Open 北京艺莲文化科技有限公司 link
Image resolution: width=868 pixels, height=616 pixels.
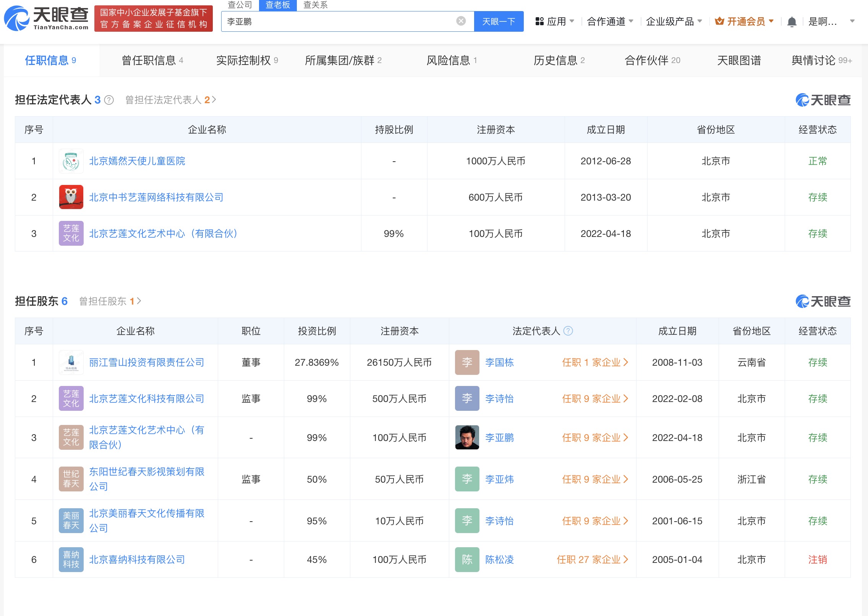[146, 399]
